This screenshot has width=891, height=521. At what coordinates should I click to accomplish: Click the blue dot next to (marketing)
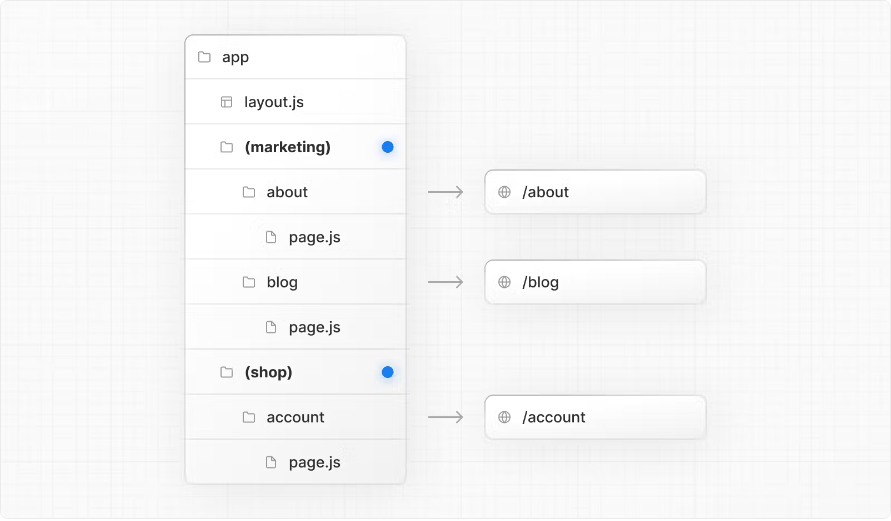pos(387,147)
